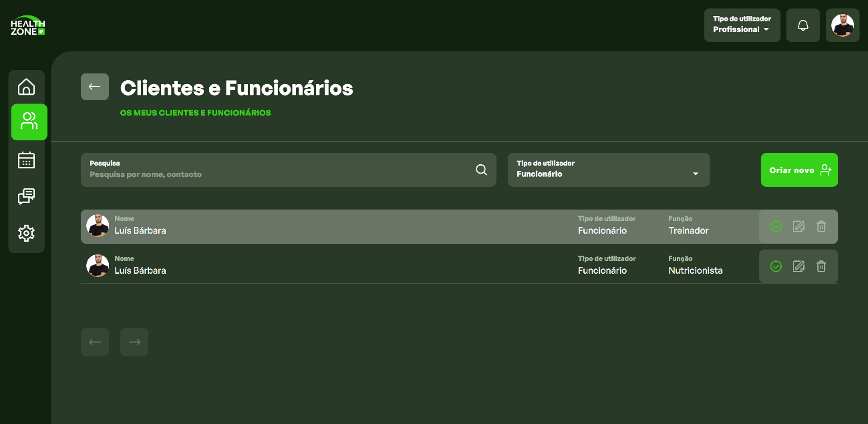
Task: Delete the Nutricionista employee row
Action: [821, 266]
